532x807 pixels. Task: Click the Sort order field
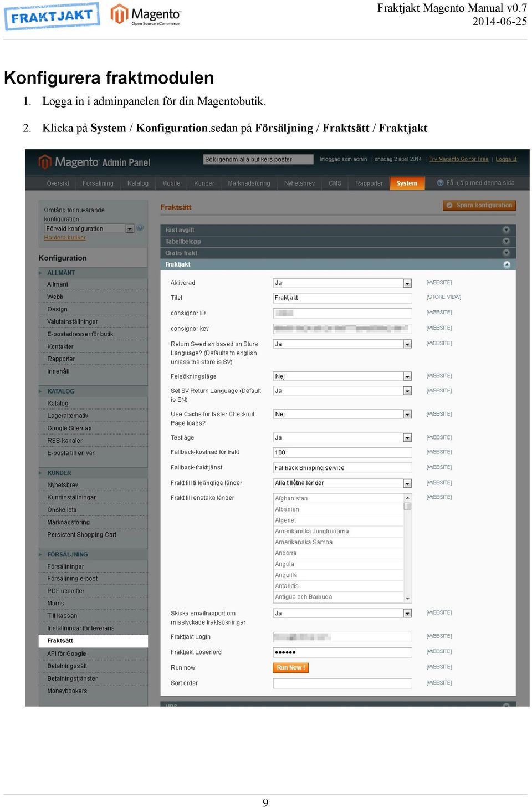[342, 683]
